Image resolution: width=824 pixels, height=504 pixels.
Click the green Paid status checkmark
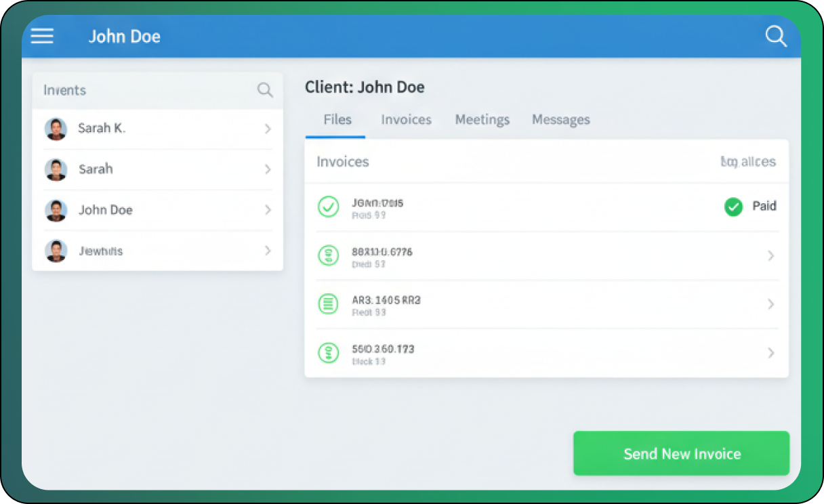(733, 207)
